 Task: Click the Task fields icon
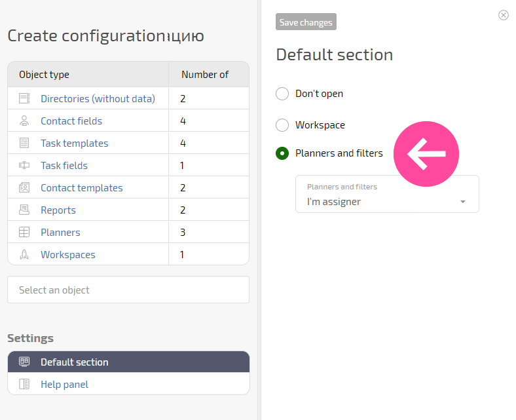tap(24, 165)
